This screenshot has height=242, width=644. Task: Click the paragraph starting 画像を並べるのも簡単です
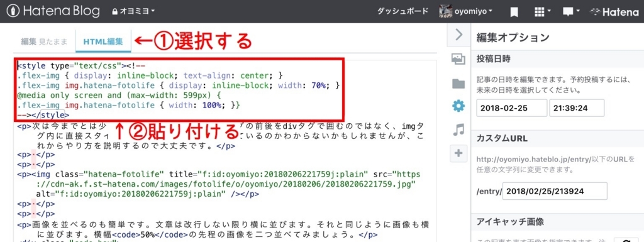pos(223,229)
